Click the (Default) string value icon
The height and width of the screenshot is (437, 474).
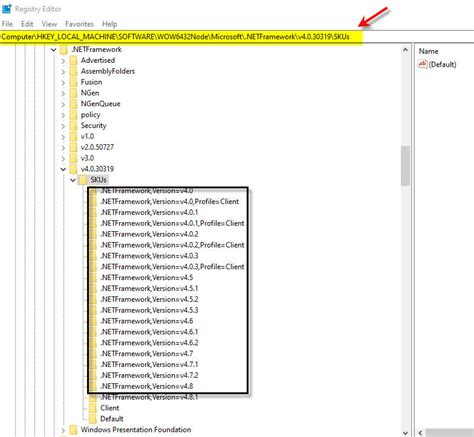pos(422,64)
